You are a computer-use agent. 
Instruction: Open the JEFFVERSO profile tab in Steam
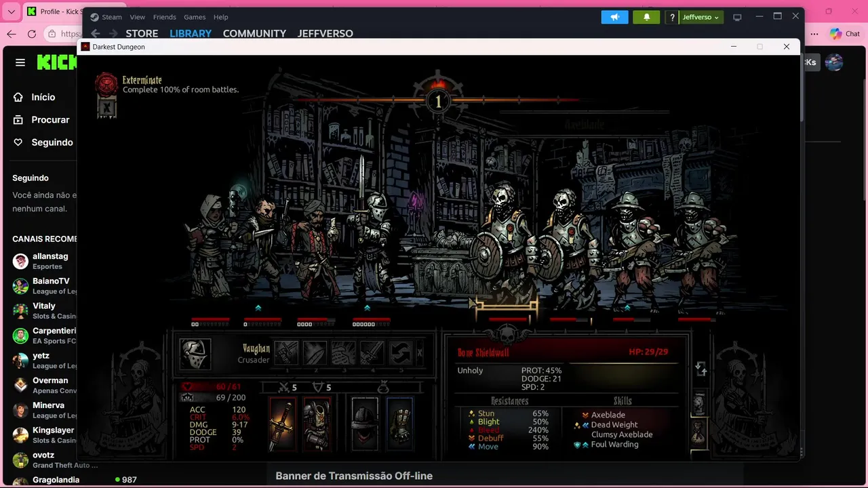(x=325, y=33)
